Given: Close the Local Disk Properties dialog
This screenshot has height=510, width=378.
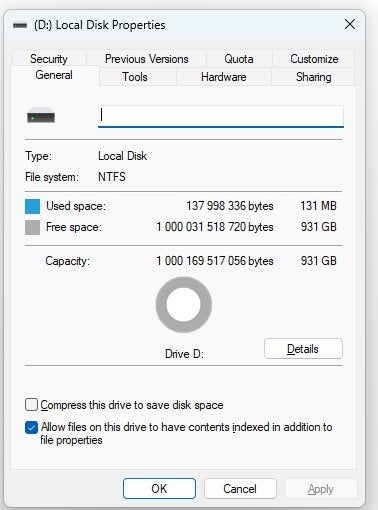Looking at the screenshot, I should (350, 24).
